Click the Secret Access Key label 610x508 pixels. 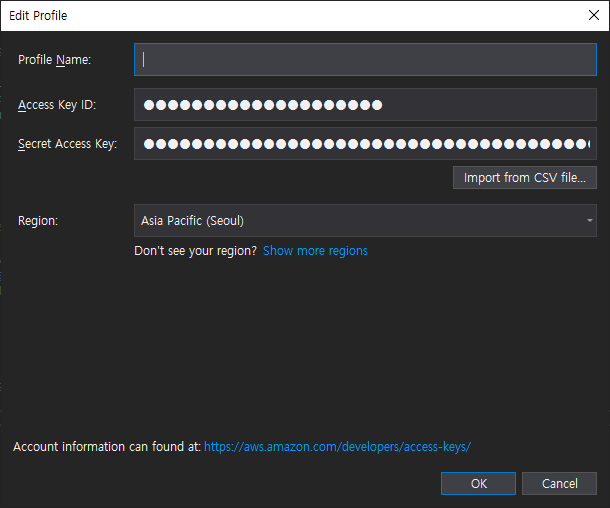[67, 144]
